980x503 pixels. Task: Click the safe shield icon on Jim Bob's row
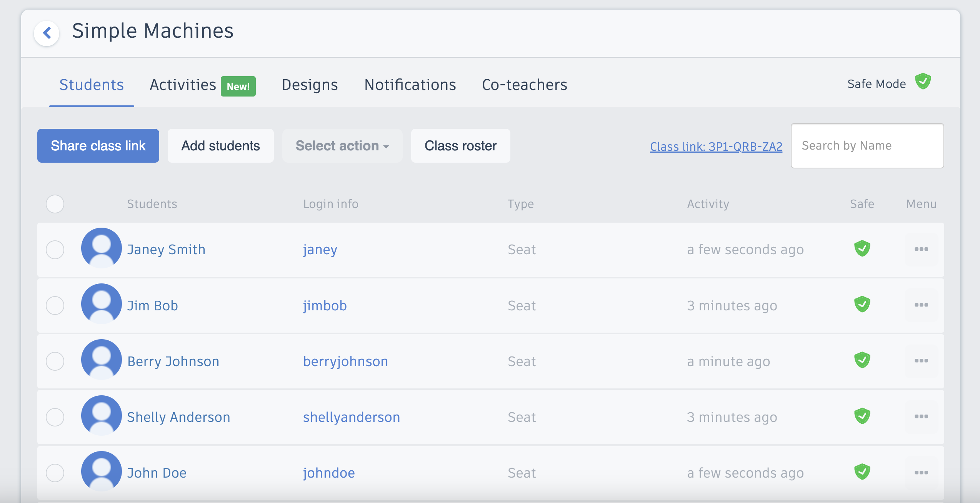(862, 304)
